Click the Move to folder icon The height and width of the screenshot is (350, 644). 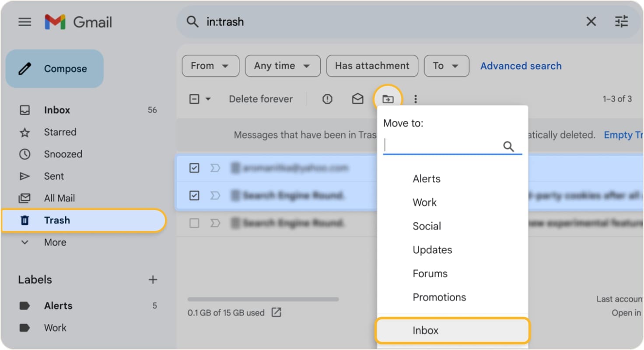[388, 99]
